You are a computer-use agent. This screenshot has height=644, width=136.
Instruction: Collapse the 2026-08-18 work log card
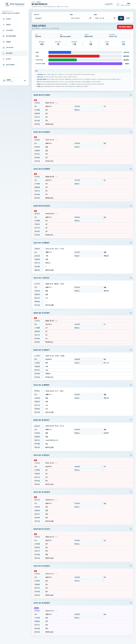pos(131,420)
